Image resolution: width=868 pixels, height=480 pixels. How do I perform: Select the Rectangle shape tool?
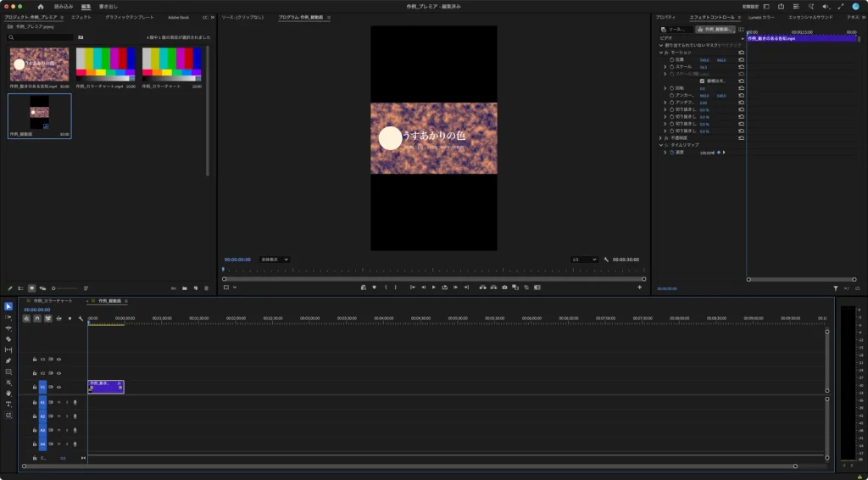point(8,372)
